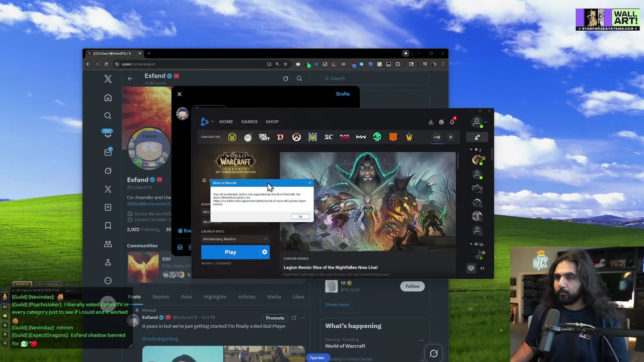
Task: Collapse the Battle.net friends sidebar
Action: click(482, 268)
